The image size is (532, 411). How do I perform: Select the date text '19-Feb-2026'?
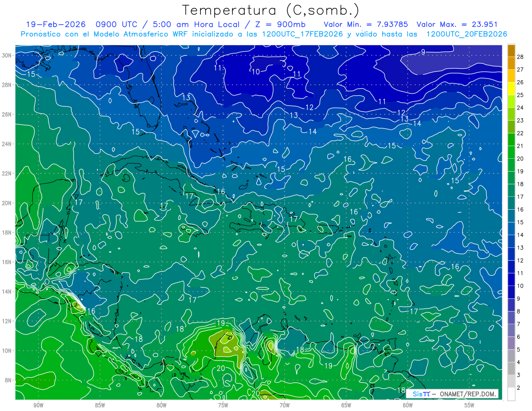[x=55, y=24]
